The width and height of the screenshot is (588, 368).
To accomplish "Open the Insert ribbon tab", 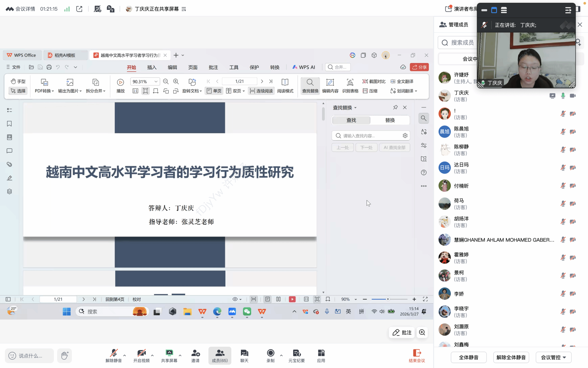I will click(x=152, y=67).
